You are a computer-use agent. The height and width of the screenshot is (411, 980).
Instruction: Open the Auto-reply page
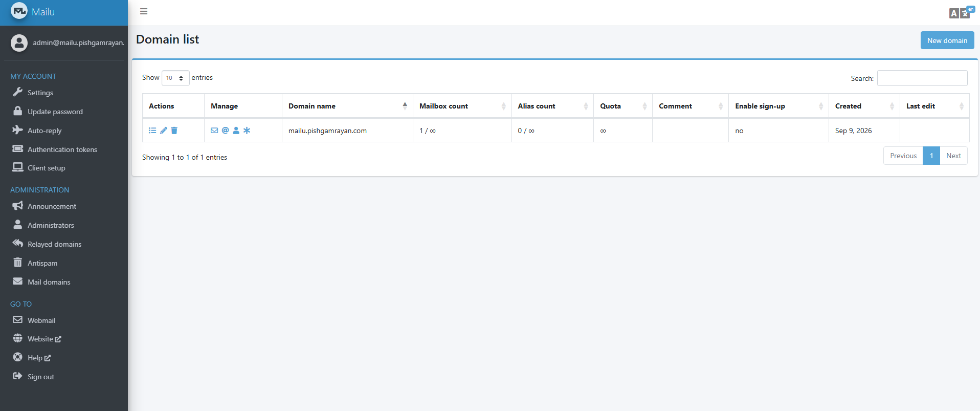(x=64, y=131)
